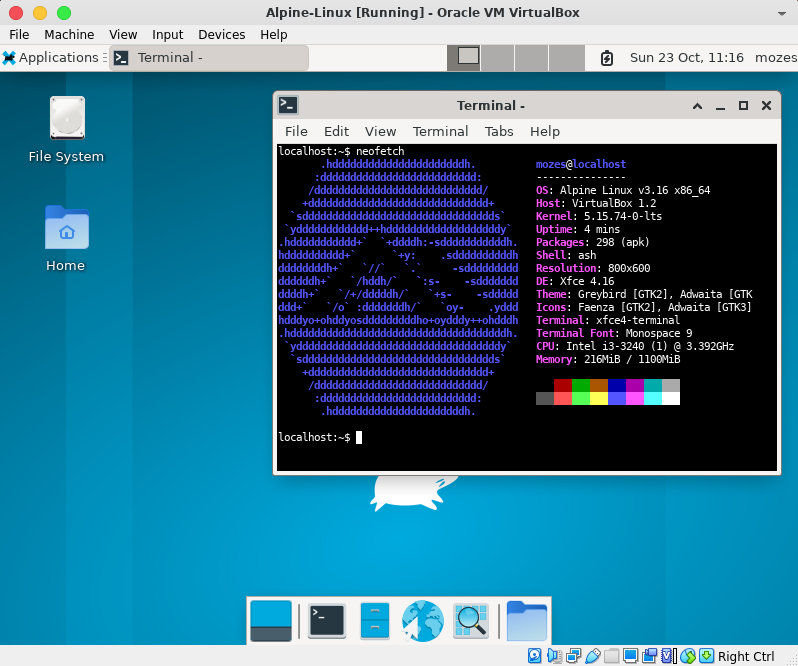Select the Home folder desktop icon
This screenshot has width=798, height=666.
66,238
